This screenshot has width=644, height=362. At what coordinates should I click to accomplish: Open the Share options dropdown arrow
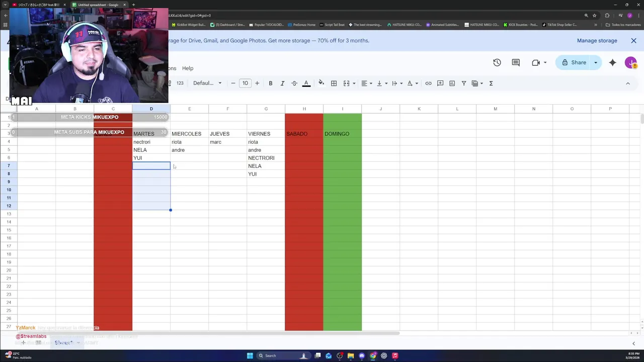(x=596, y=62)
